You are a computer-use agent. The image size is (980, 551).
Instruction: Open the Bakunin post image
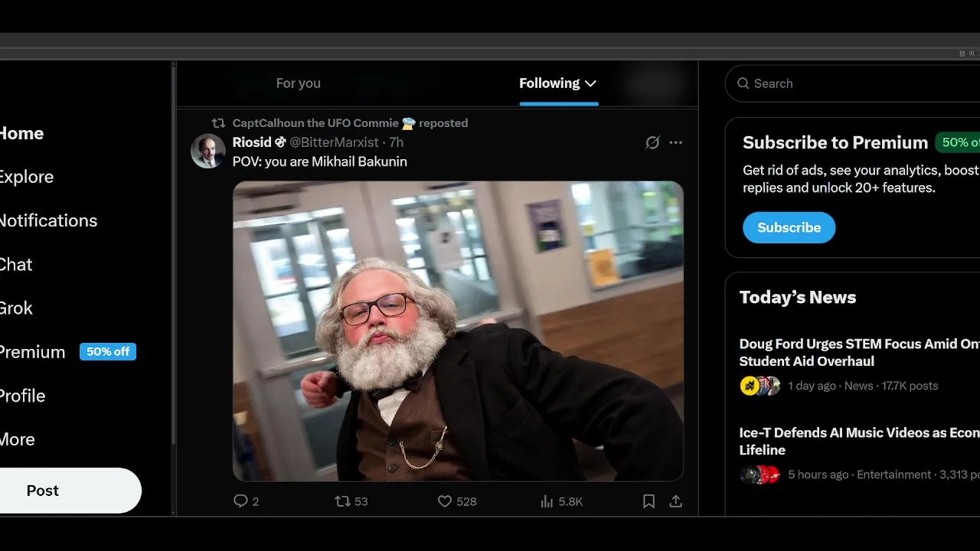point(458,331)
